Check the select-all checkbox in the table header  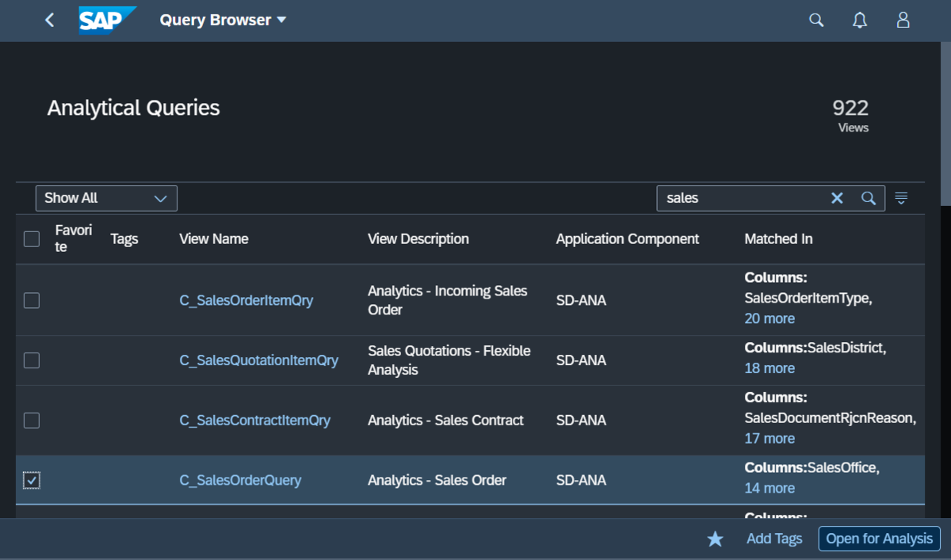[32, 238]
